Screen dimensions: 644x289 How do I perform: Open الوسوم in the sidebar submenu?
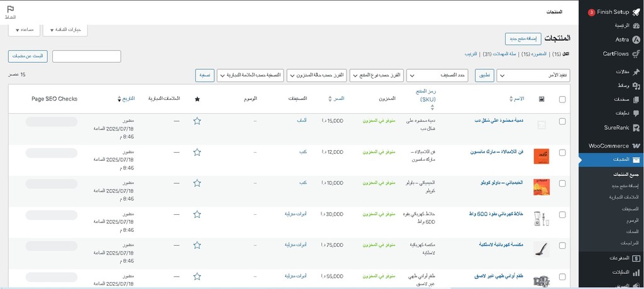click(x=632, y=221)
